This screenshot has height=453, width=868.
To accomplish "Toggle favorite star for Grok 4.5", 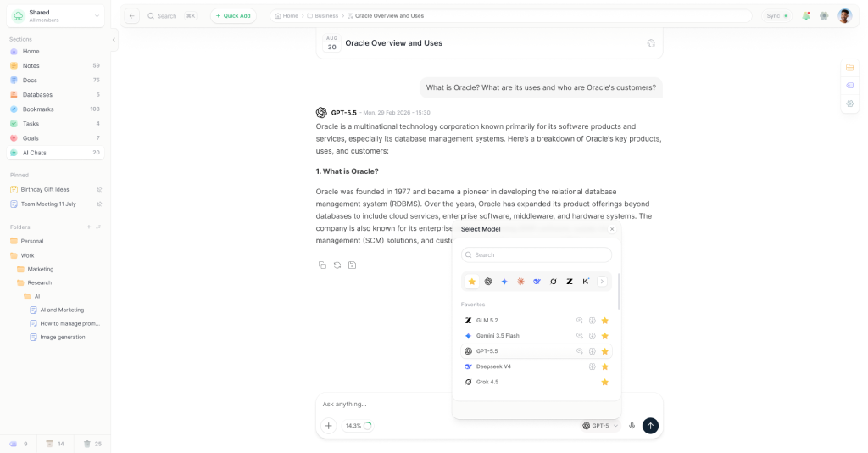I will 605,382.
